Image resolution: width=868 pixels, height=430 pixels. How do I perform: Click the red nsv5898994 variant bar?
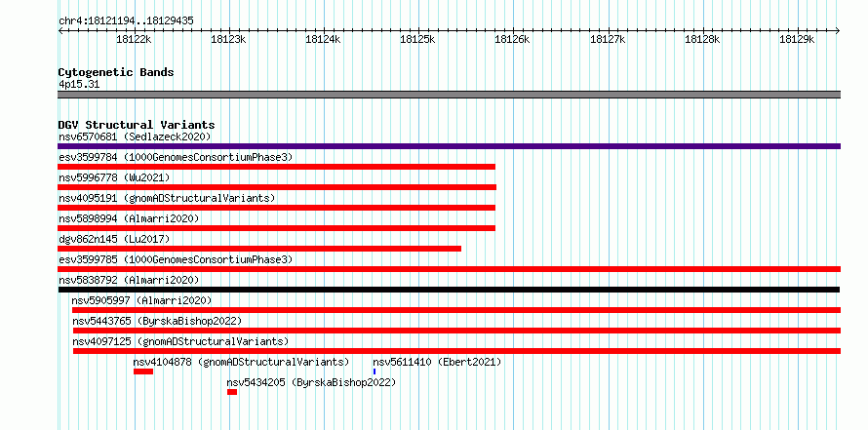(276, 228)
